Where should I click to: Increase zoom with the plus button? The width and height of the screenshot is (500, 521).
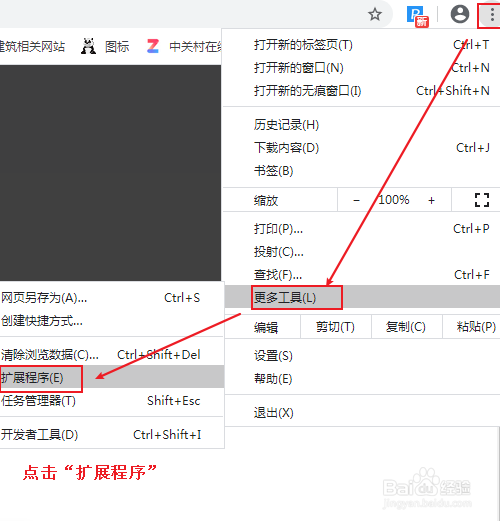[431, 200]
